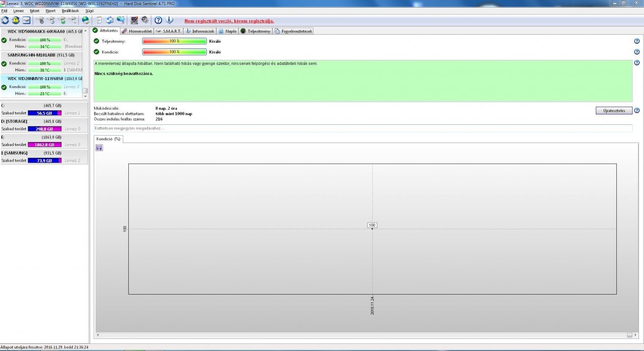Click the E: drive free space bar 1862,8 GB
644x351 pixels.
click(45, 145)
